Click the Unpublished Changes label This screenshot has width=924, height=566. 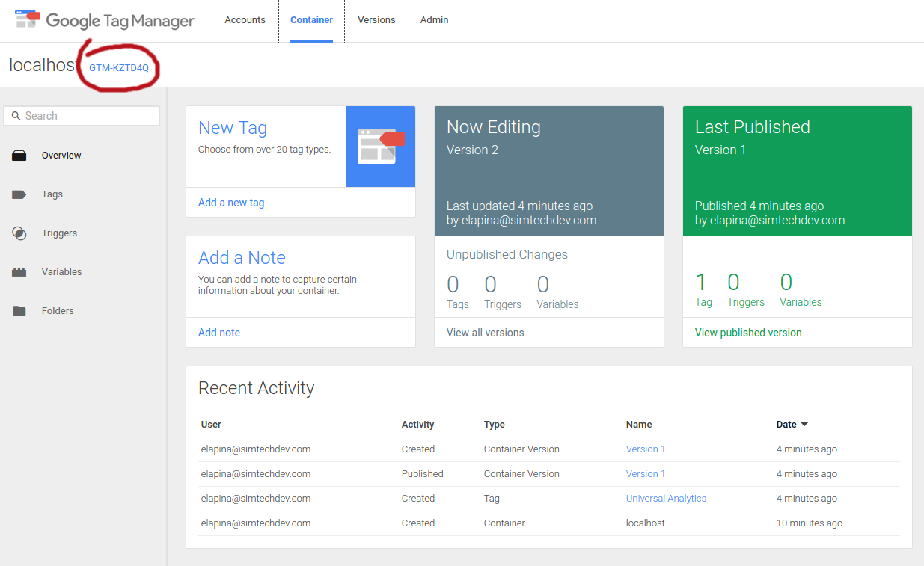(x=507, y=255)
